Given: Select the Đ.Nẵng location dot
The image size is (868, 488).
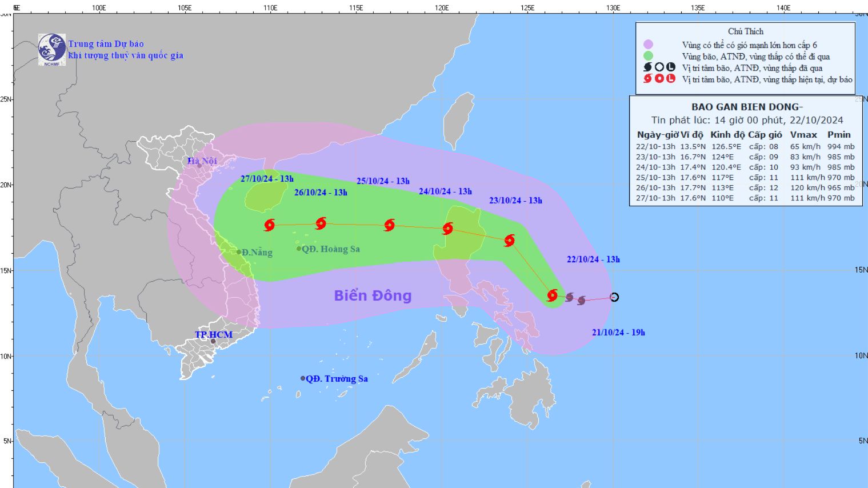Looking at the screenshot, I should [239, 252].
